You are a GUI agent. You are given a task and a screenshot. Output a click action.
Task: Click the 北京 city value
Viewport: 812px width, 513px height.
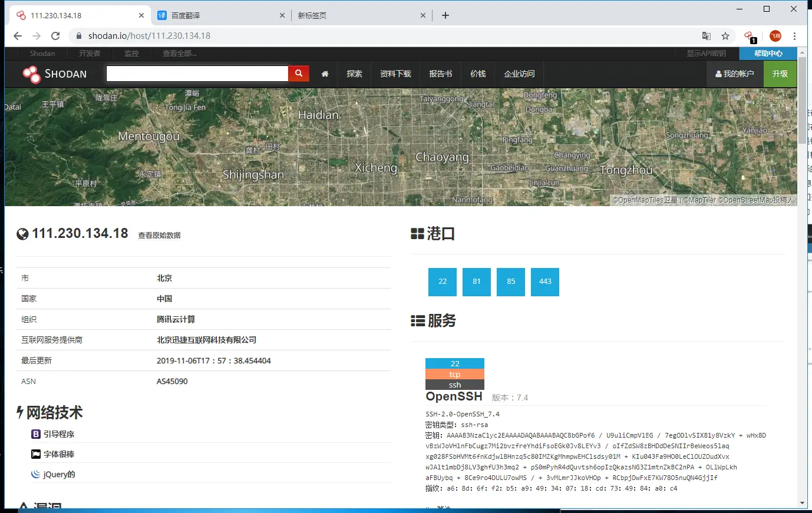pyautogui.click(x=164, y=278)
